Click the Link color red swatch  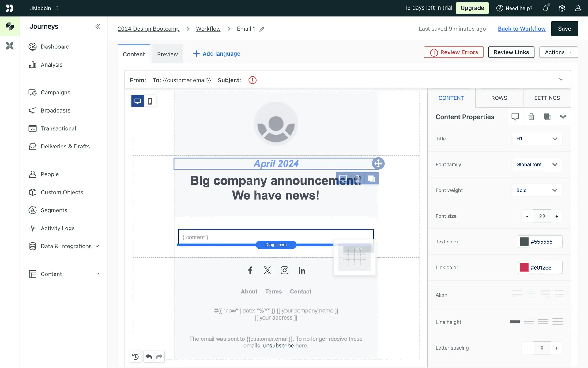[524, 267]
